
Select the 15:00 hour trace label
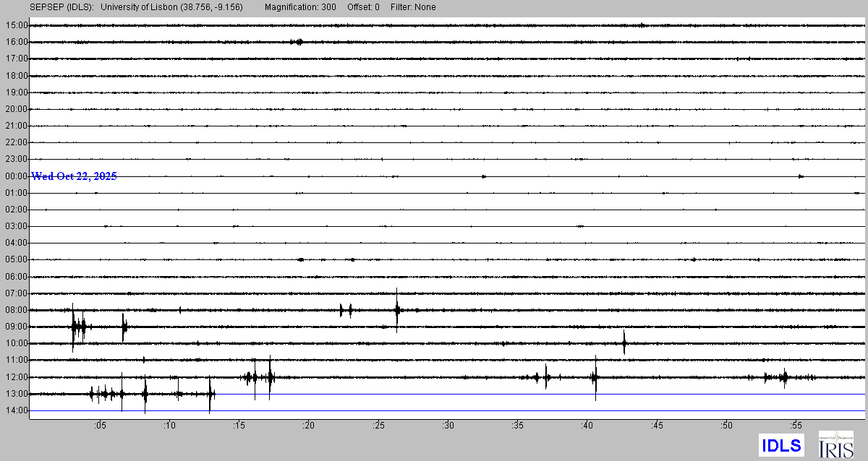coord(15,25)
